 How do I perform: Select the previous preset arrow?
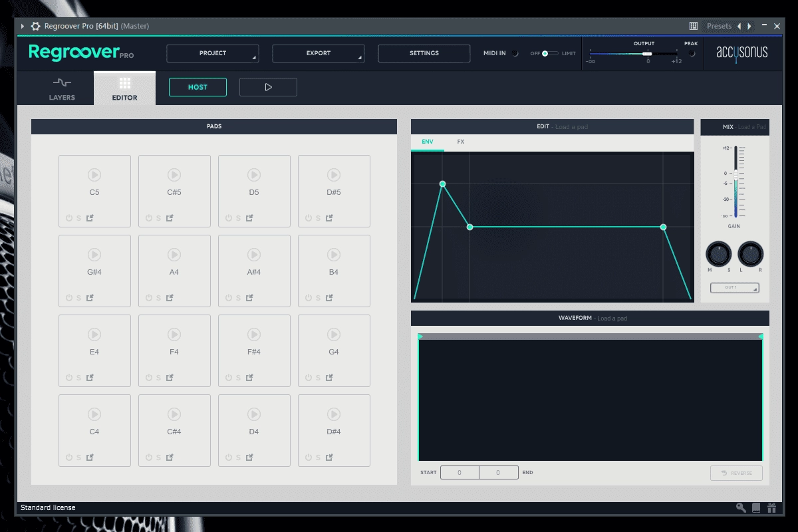pos(739,26)
